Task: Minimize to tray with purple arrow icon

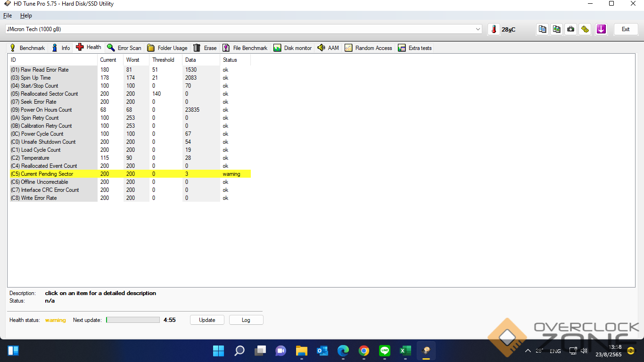Action: [x=601, y=29]
